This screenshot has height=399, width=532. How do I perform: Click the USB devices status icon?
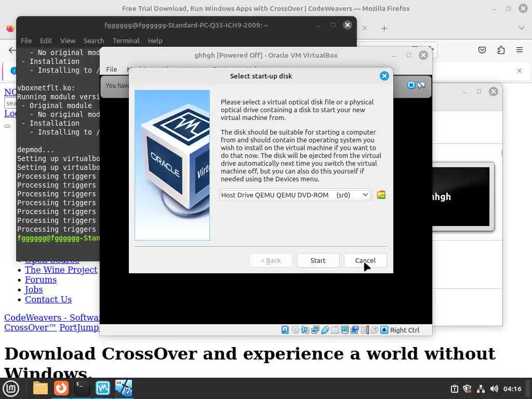325,330
